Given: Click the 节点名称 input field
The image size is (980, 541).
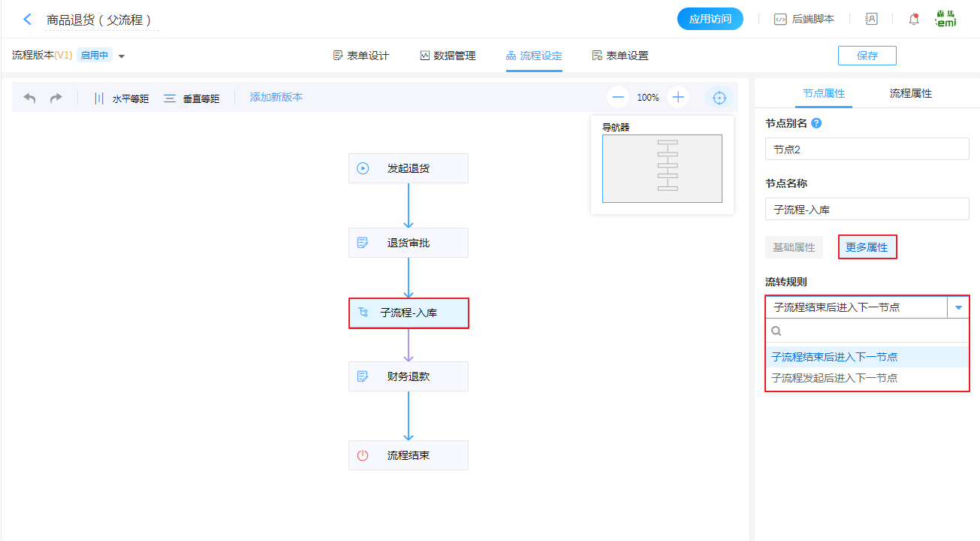Looking at the screenshot, I should pos(867,210).
